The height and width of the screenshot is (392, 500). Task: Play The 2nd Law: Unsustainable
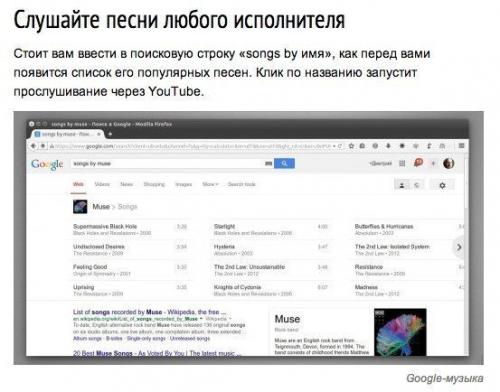(249, 267)
